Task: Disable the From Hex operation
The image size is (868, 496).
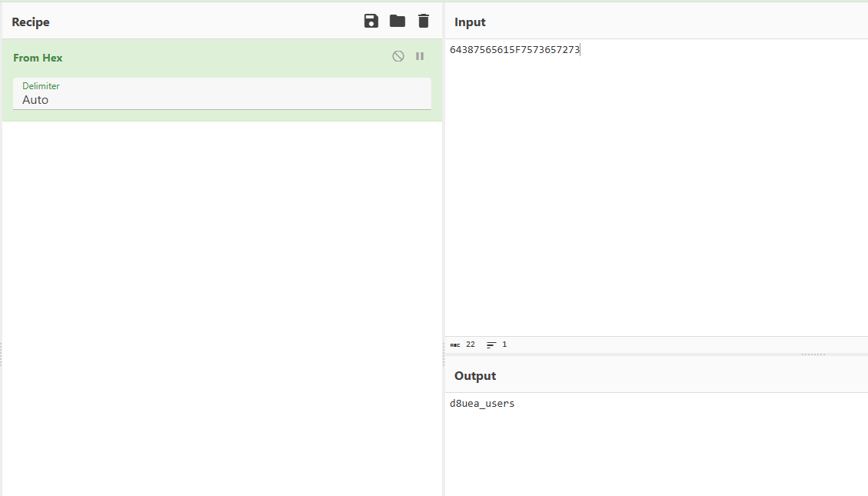Action: (x=398, y=56)
